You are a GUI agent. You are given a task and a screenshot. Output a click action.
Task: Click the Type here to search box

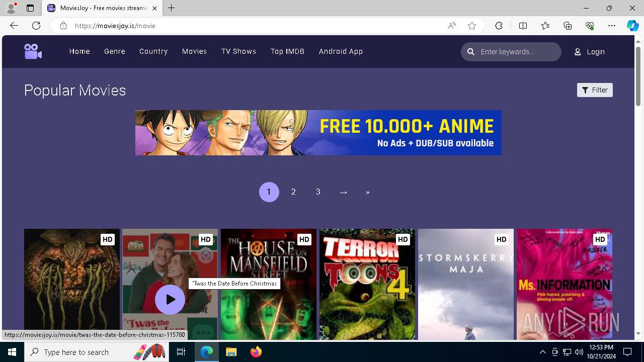tap(97, 352)
